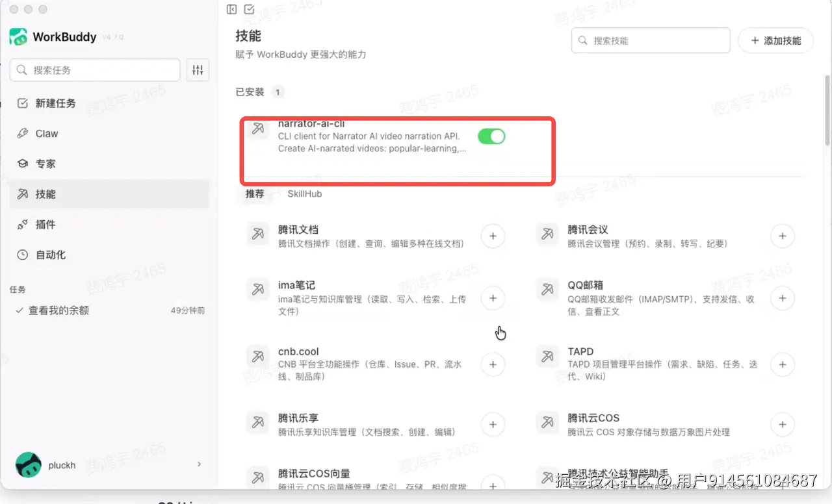Add the QQ邮箱 skill
The image size is (832, 504).
click(783, 298)
